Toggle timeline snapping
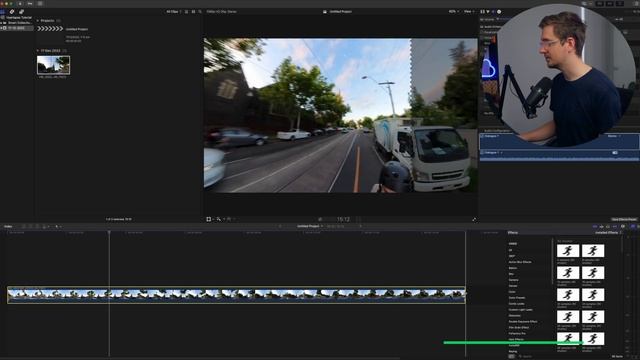 click(x=615, y=227)
